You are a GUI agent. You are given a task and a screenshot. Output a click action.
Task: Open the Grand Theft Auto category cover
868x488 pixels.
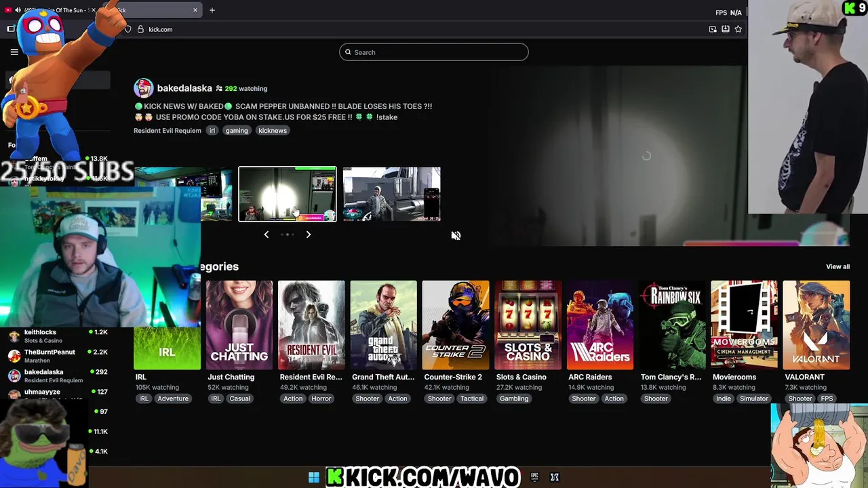tap(383, 325)
